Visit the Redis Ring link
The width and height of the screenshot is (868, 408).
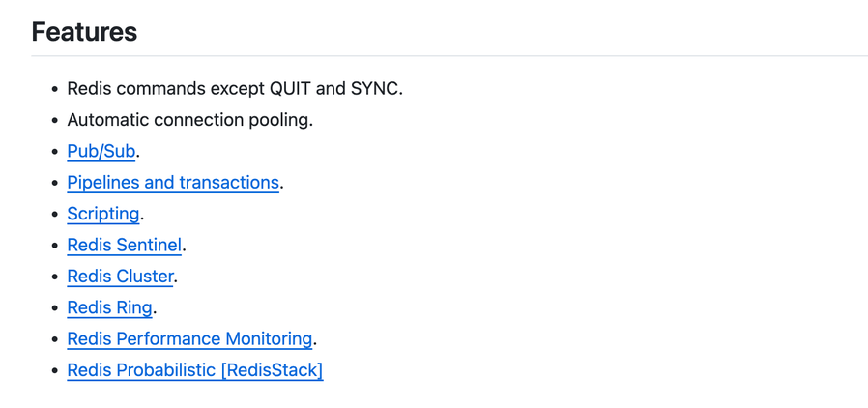coord(109,307)
